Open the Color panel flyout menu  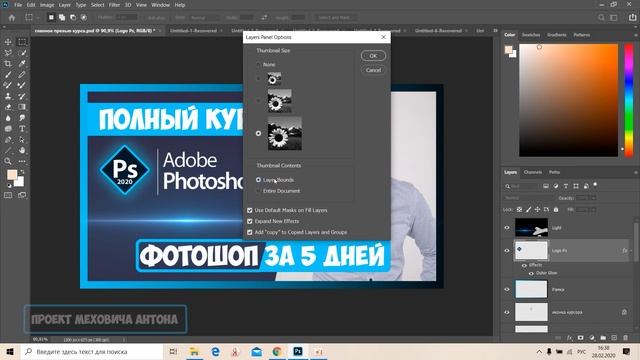click(636, 35)
